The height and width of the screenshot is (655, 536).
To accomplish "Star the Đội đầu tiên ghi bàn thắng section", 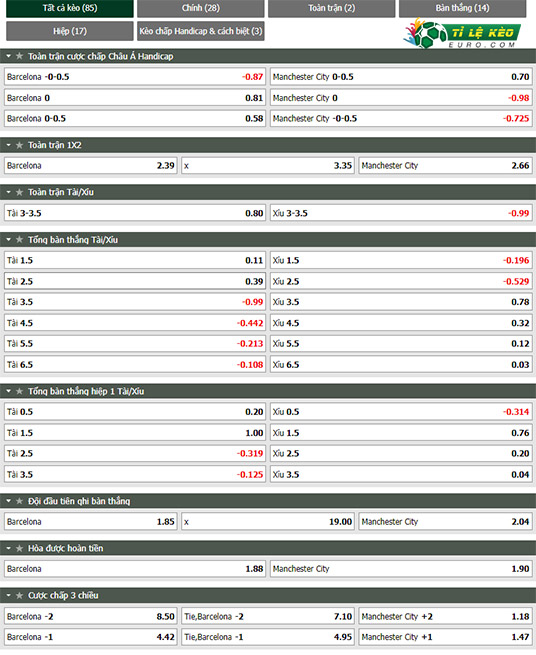I will [x=19, y=501].
